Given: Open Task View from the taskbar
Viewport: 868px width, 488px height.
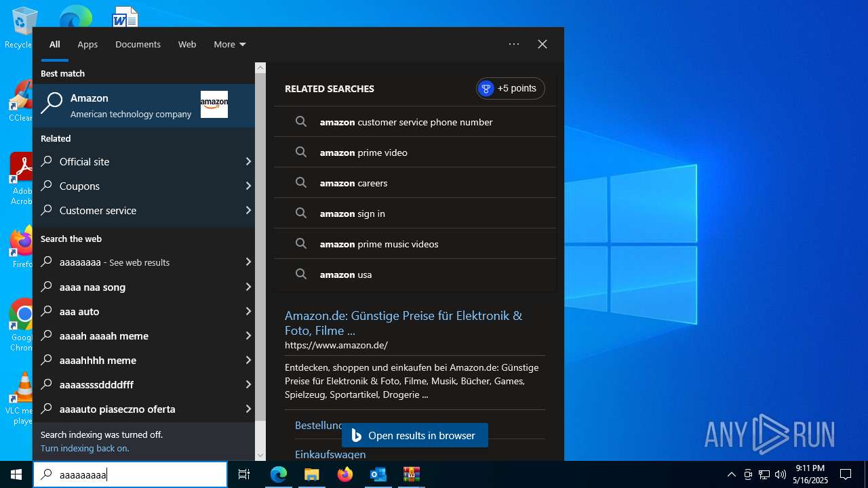Looking at the screenshot, I should 244,474.
